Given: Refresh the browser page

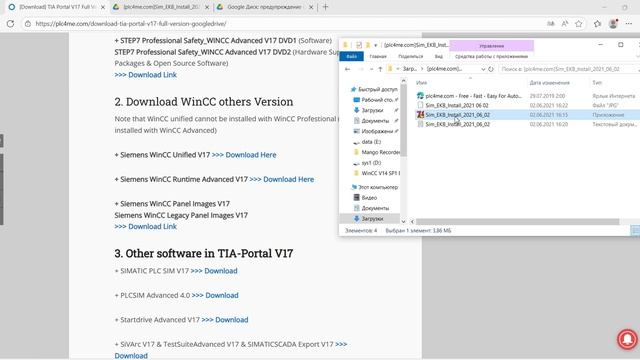Looking at the screenshot, I should pos(10,24).
